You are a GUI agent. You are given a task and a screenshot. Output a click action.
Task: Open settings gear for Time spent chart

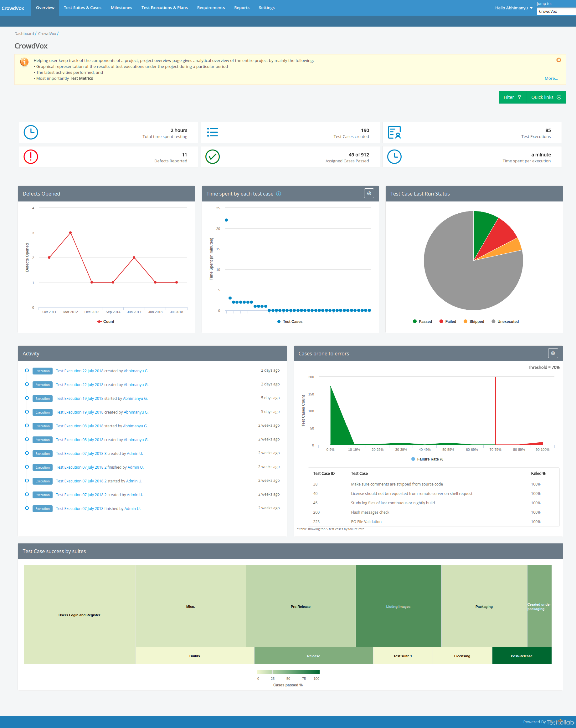pyautogui.click(x=369, y=193)
